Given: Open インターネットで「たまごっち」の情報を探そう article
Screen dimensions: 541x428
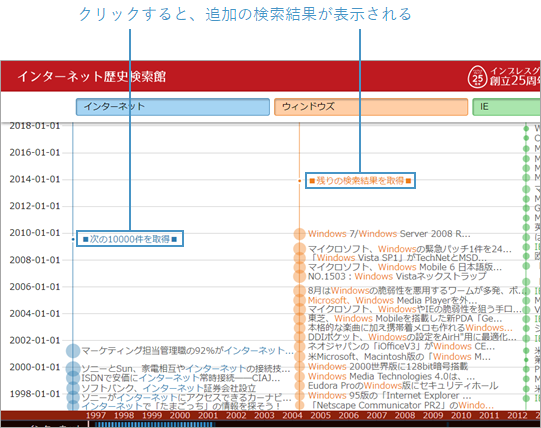Looking at the screenshot, I should coord(181,406).
